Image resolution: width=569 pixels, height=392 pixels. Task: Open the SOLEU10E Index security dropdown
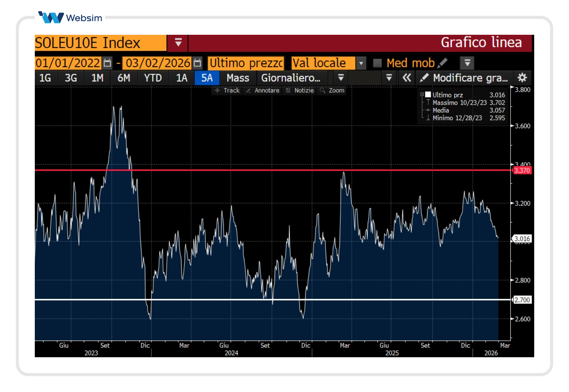click(x=178, y=42)
